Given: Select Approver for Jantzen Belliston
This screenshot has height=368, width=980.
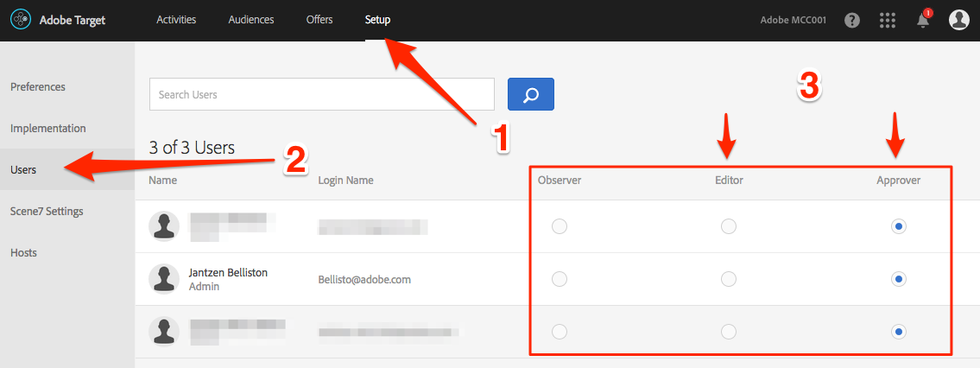Looking at the screenshot, I should 898,279.
